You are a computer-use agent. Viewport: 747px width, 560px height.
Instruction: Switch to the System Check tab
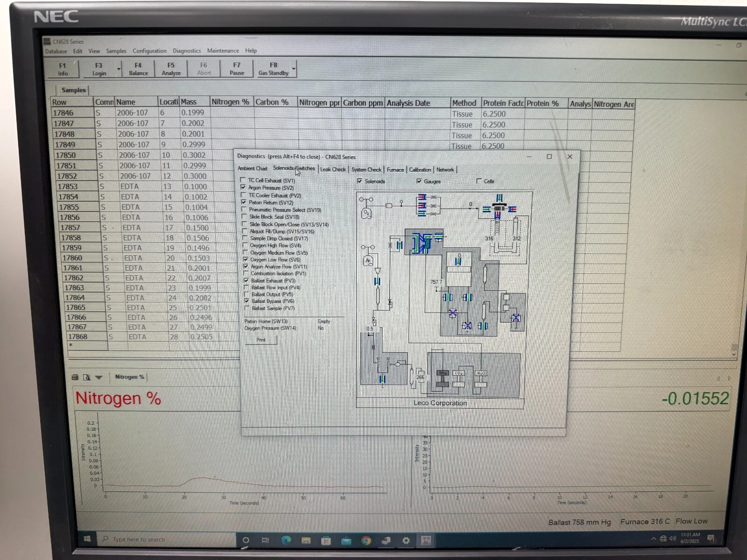click(366, 169)
